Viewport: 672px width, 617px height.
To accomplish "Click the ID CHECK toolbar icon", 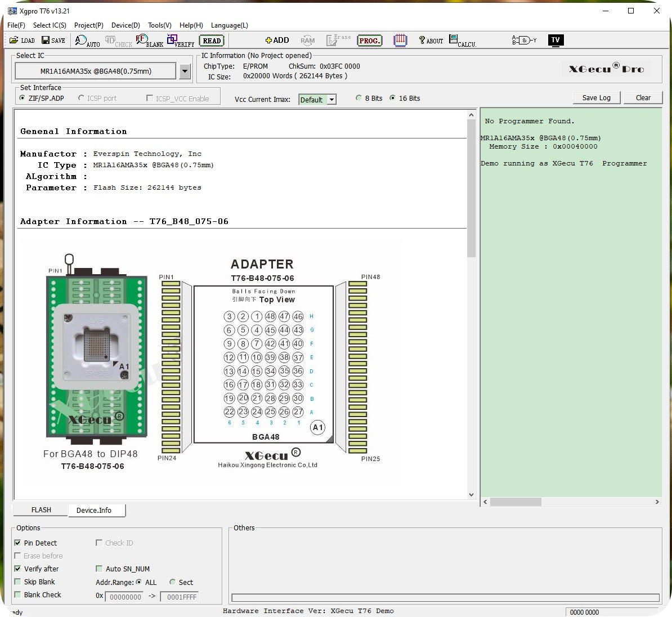I will (x=118, y=41).
